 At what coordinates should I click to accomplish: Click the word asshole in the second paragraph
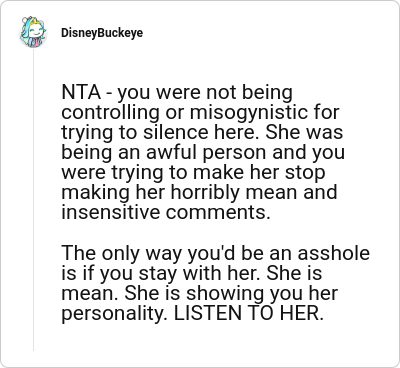(333, 253)
